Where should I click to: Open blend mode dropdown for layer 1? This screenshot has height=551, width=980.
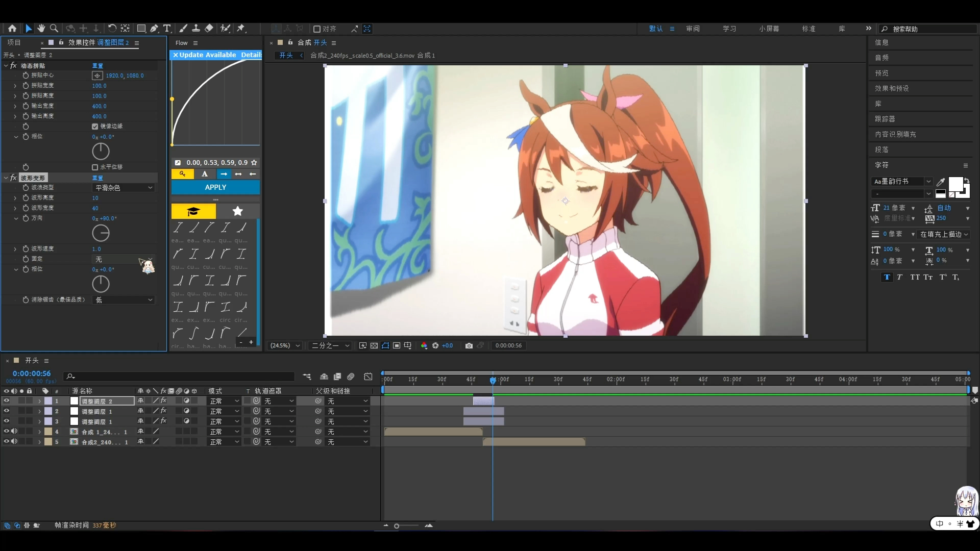(x=224, y=401)
